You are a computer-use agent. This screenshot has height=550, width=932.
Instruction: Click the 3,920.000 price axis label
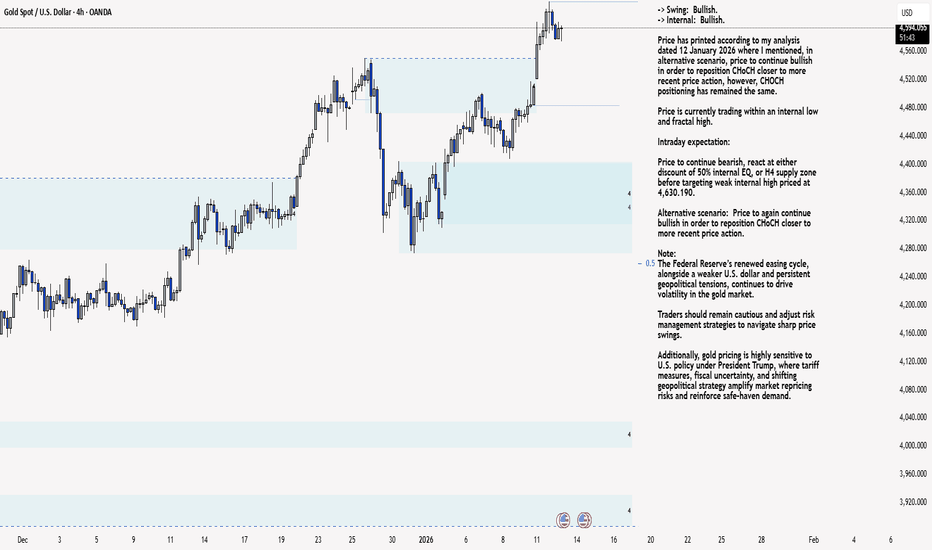[912, 501]
